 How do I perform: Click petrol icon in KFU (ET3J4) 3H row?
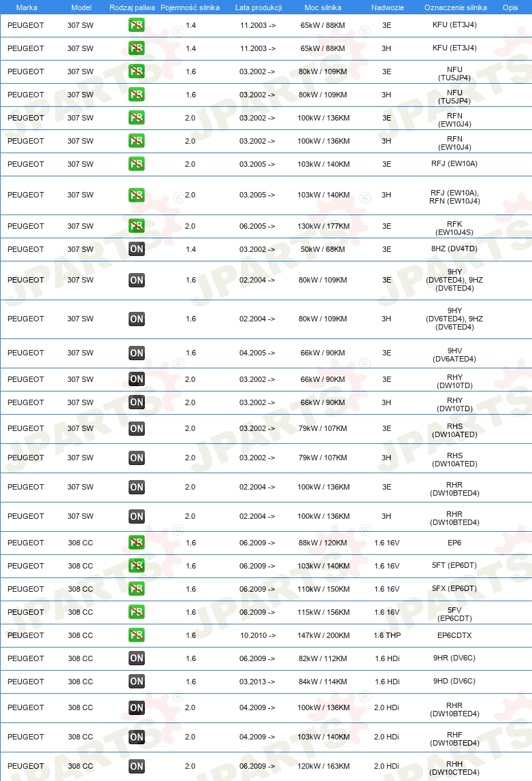click(136, 48)
